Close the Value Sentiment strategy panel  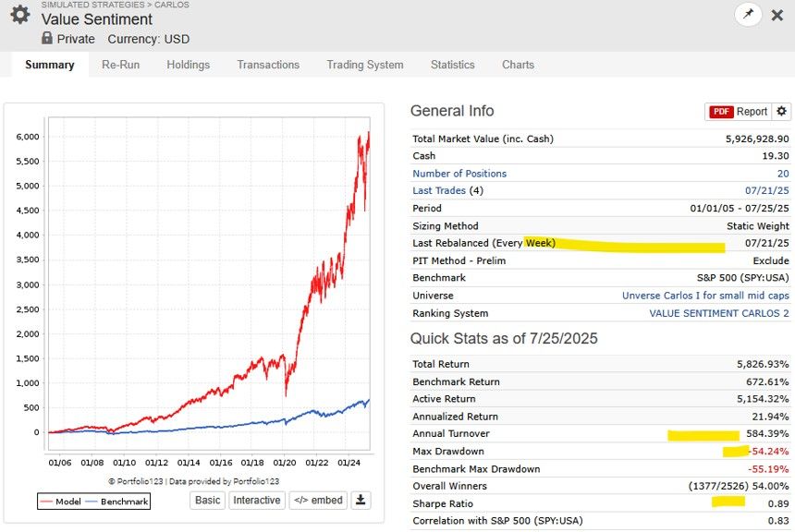pos(777,16)
